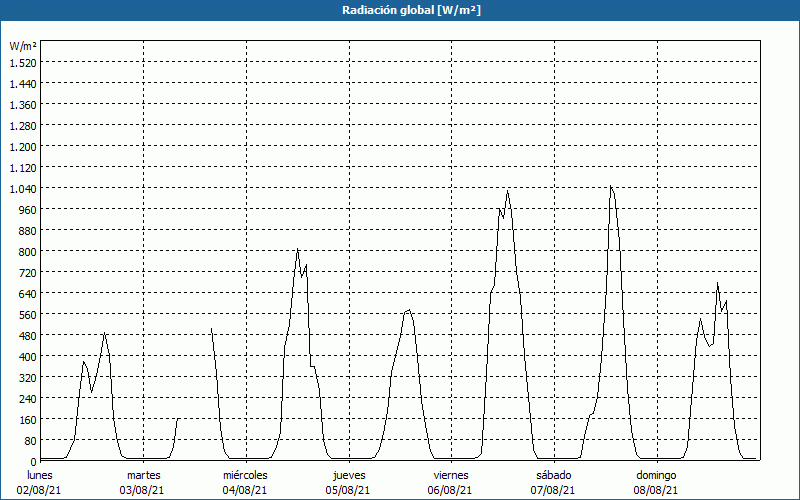Click the W/m² axis unit label
Viewport: 800px width, 500px height.
pos(23,46)
